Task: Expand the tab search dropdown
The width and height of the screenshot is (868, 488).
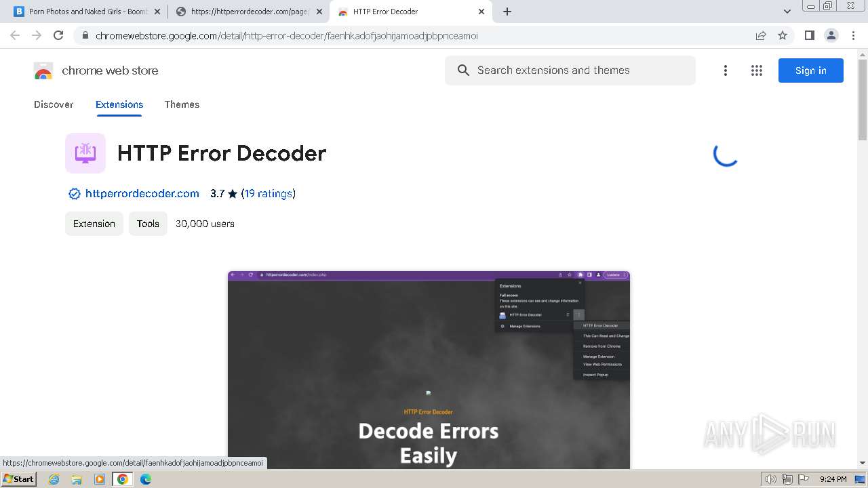Action: (x=787, y=12)
